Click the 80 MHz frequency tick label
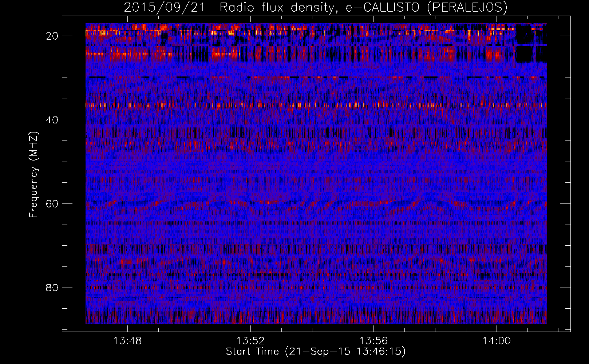This screenshot has height=364, width=589. 52,288
